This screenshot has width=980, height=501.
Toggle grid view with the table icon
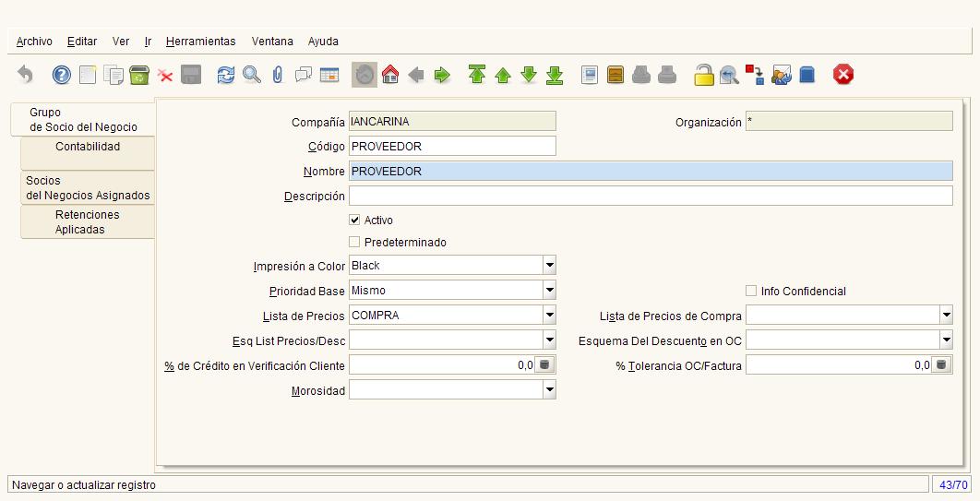tap(329, 75)
